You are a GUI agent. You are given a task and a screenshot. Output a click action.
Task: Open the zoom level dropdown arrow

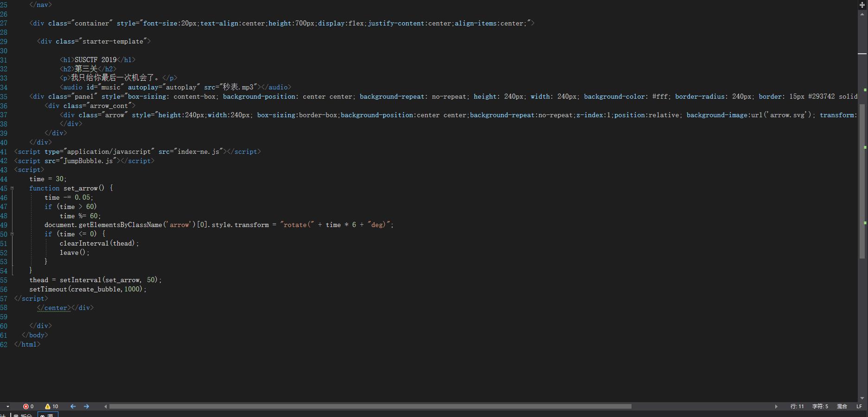tap(8, 406)
